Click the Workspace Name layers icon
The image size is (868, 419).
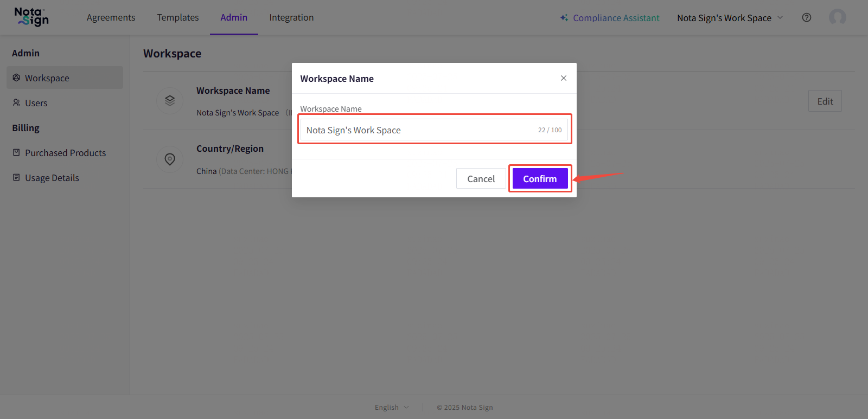pos(170,101)
